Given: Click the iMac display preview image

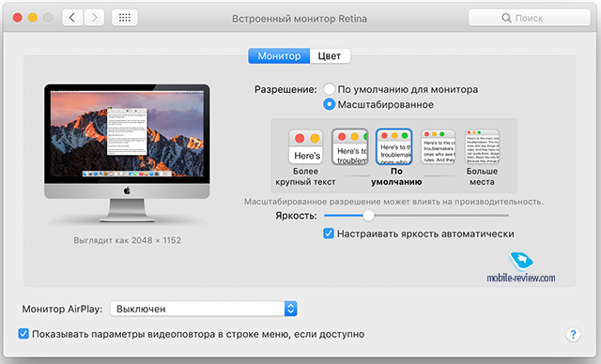Looking at the screenshot, I should tap(127, 153).
